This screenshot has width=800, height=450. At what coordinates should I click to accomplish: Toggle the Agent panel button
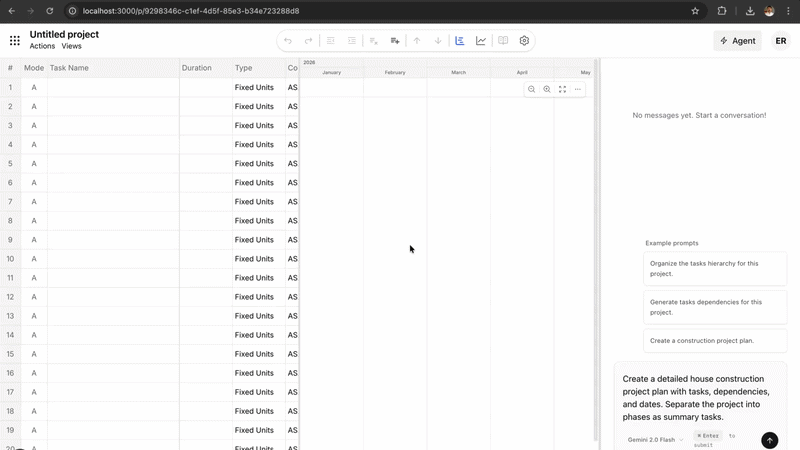click(x=737, y=41)
